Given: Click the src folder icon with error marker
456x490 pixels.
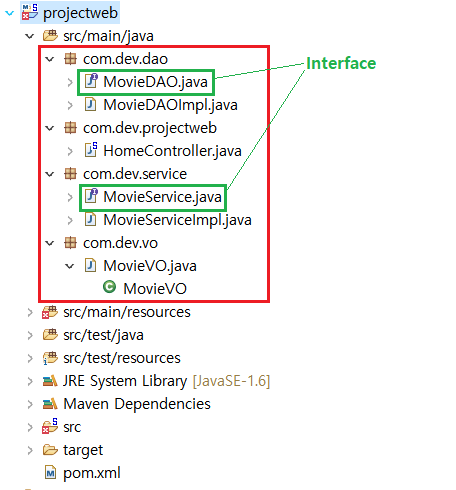Looking at the screenshot, I should pos(50,426).
